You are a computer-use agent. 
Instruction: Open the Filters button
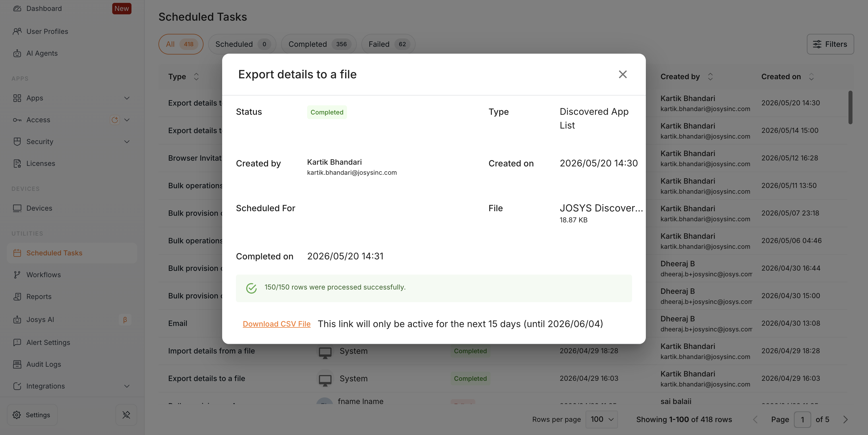tap(830, 44)
